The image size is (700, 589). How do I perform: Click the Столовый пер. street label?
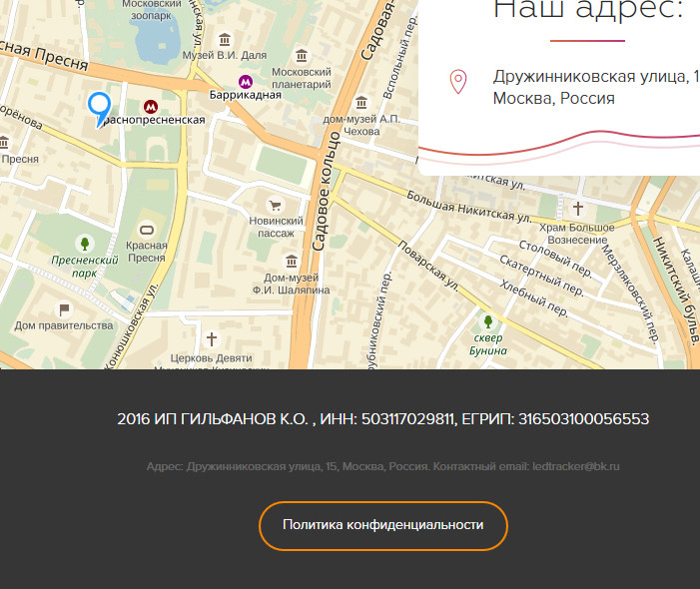pos(555,259)
